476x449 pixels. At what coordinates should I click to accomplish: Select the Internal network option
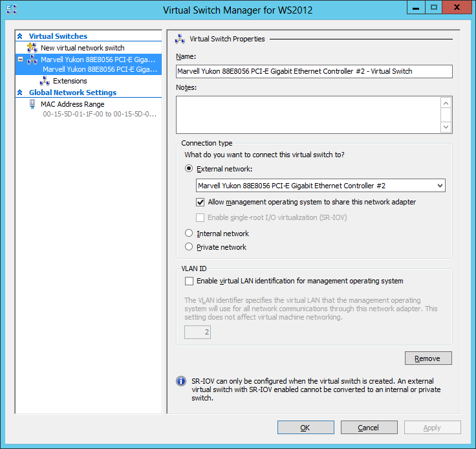coord(189,234)
